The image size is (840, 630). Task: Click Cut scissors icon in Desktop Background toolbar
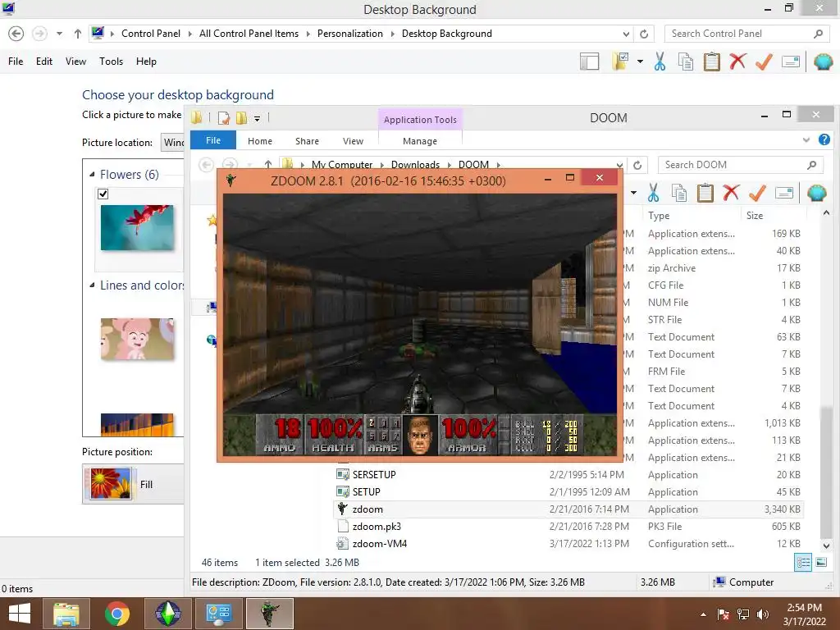click(660, 62)
